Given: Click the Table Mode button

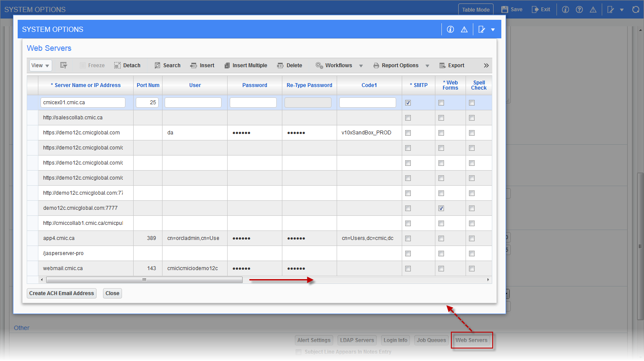Looking at the screenshot, I should (x=476, y=9).
